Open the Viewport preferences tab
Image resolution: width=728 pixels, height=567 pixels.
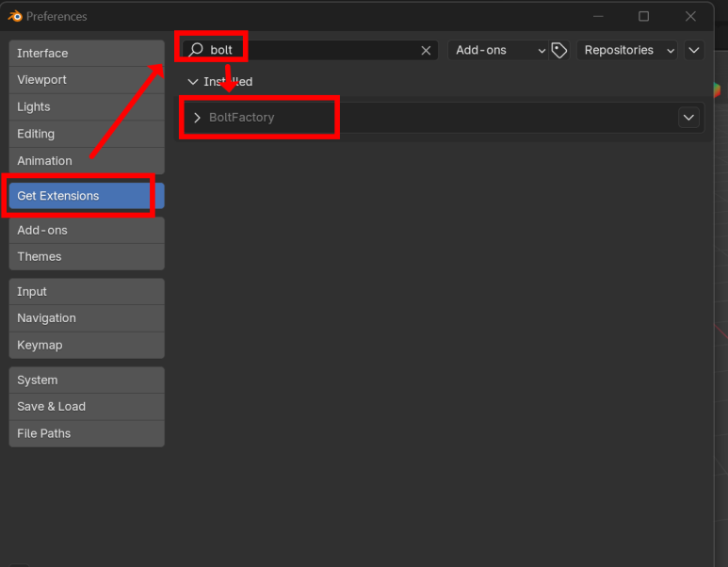point(87,80)
